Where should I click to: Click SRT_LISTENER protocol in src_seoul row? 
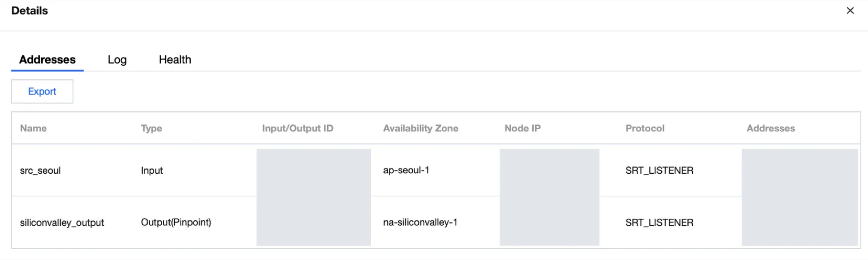659,170
